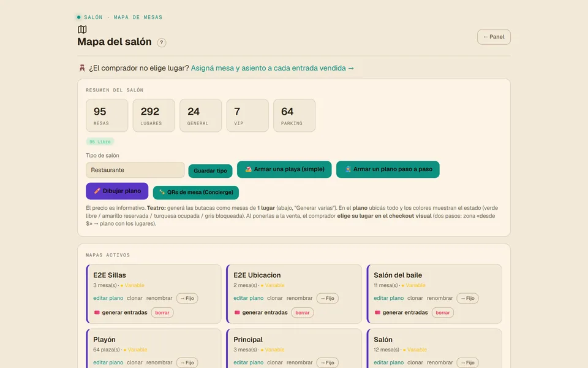Screen dimensions: 588x368
Task: Click the map icon above the title
Action: click(x=82, y=29)
